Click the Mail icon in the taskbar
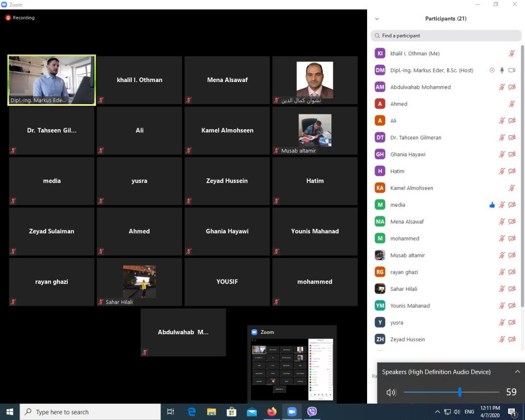525x420 pixels. point(252,412)
